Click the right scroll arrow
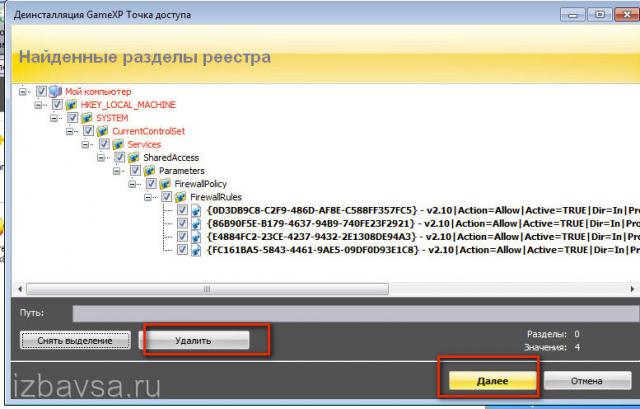The width and height of the screenshot is (640, 409). pyautogui.click(x=632, y=289)
